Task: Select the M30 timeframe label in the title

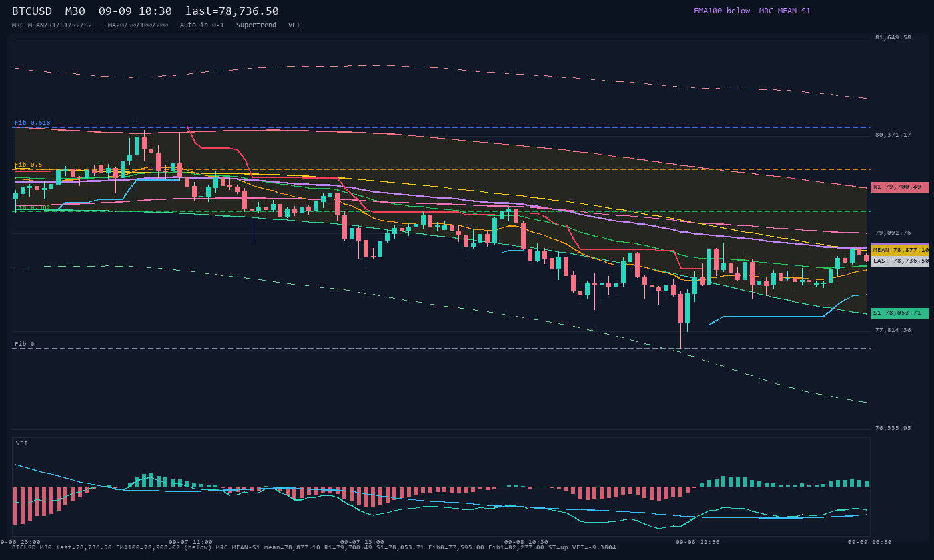Action: click(x=75, y=11)
